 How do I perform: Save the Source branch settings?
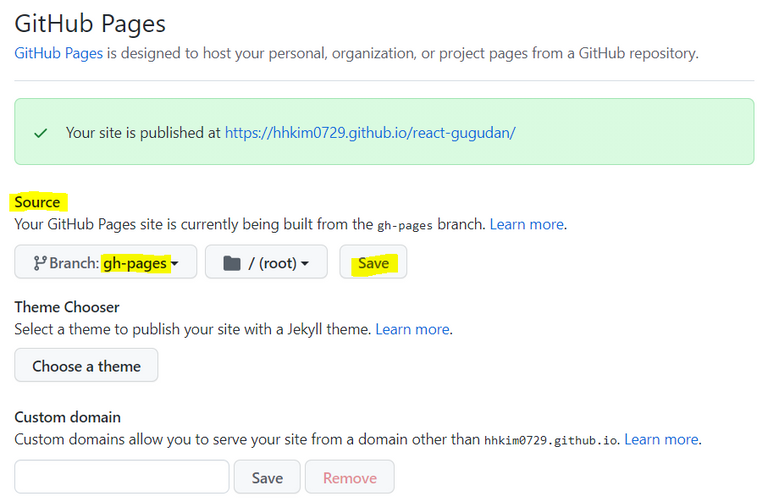point(373,262)
